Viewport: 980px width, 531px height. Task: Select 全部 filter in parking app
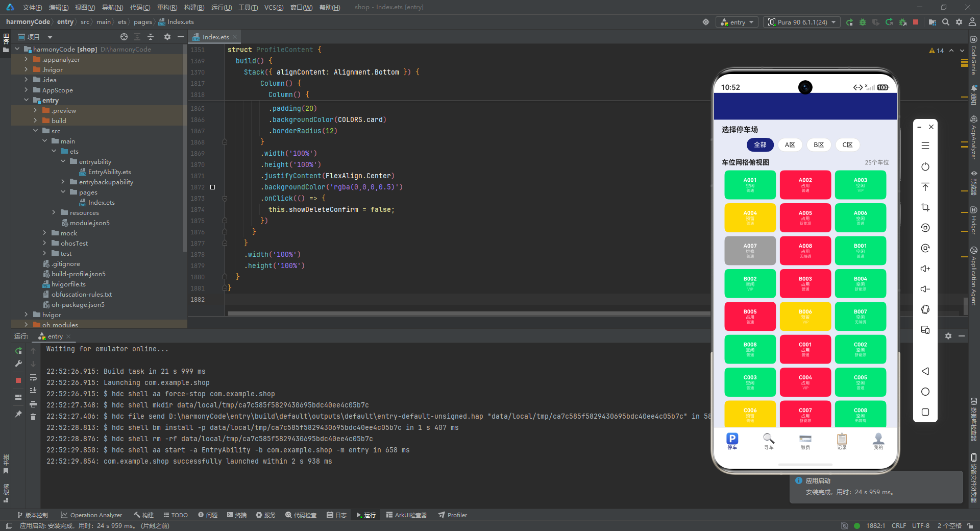click(x=760, y=145)
